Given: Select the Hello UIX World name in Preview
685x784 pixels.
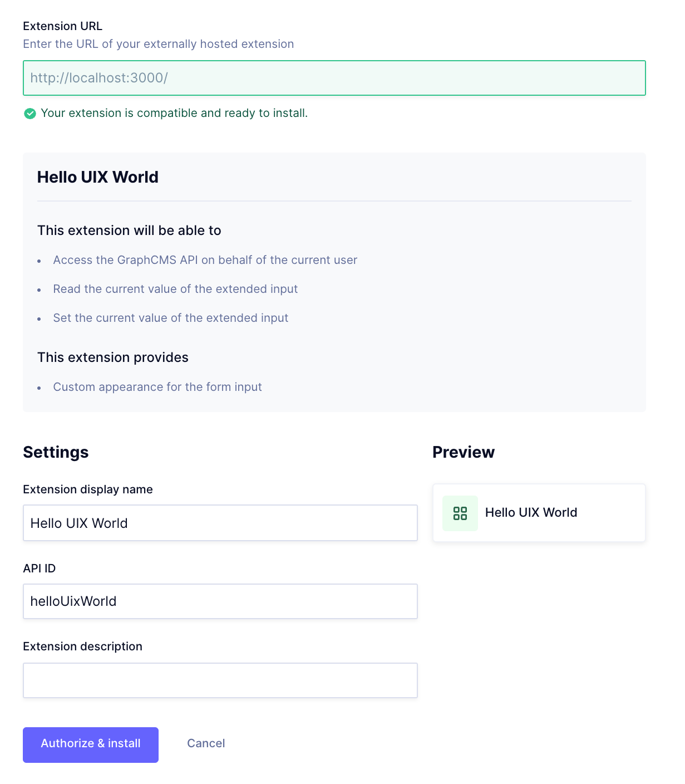Looking at the screenshot, I should click(x=531, y=513).
